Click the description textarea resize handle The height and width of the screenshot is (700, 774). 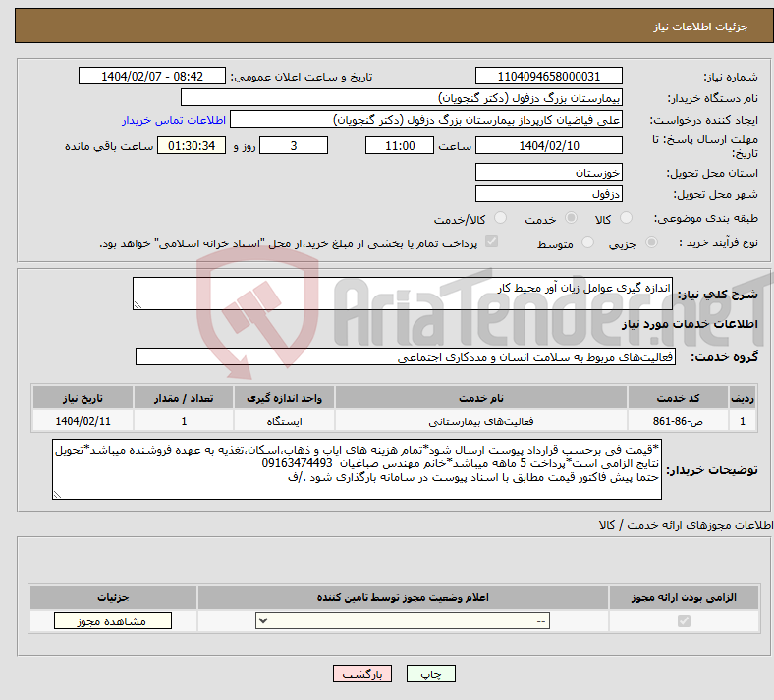(x=138, y=305)
